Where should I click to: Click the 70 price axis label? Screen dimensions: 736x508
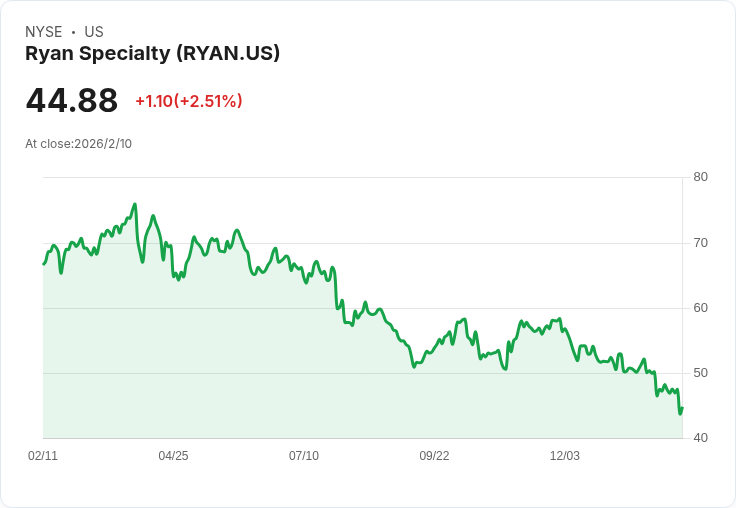[700, 243]
